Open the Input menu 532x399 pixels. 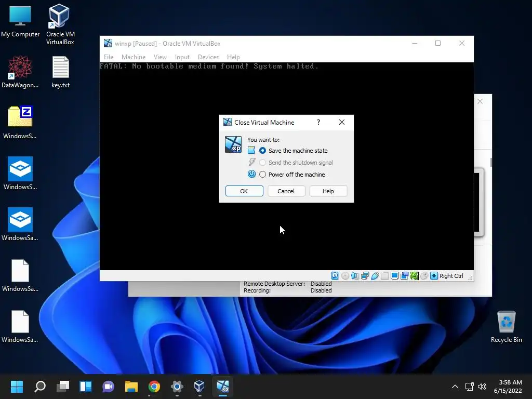[182, 57]
